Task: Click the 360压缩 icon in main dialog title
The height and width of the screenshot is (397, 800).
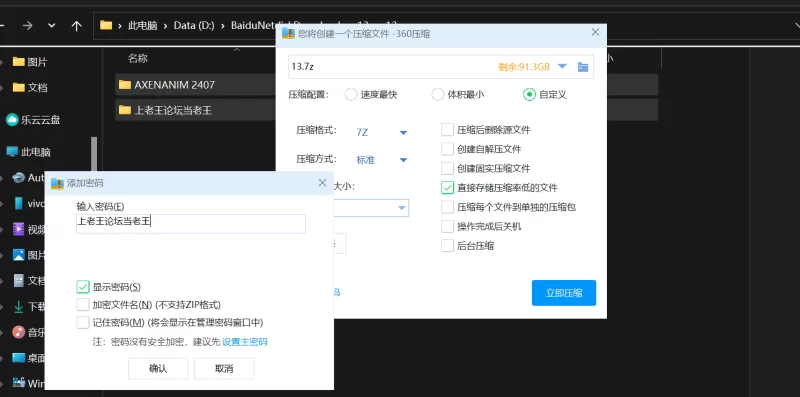Action: 289,34
